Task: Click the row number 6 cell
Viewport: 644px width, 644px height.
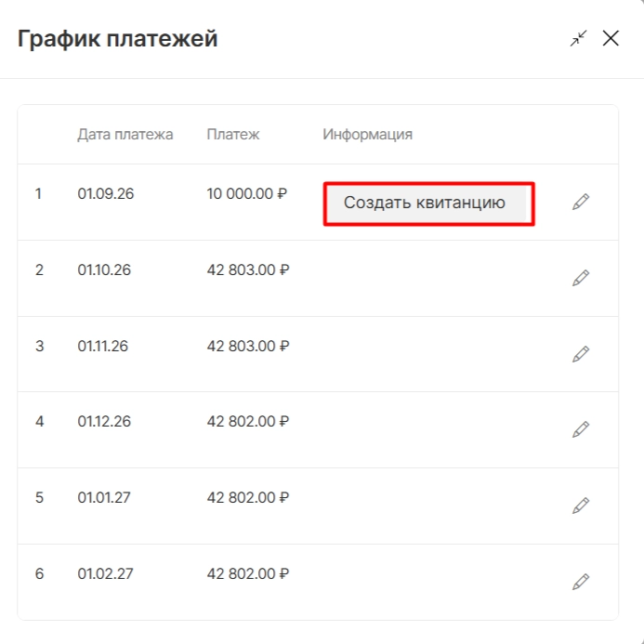Action: click(x=39, y=573)
